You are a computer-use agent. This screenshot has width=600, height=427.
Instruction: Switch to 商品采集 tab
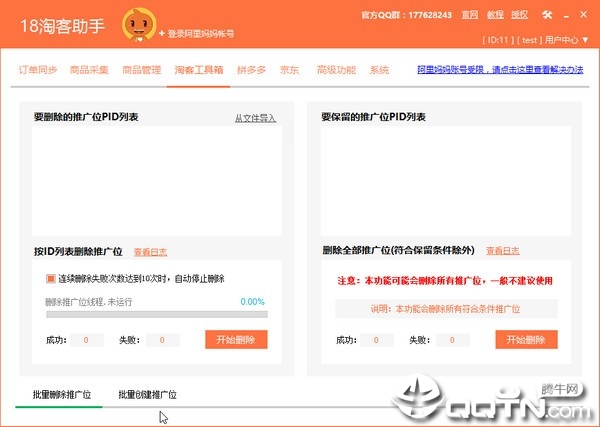(89, 70)
